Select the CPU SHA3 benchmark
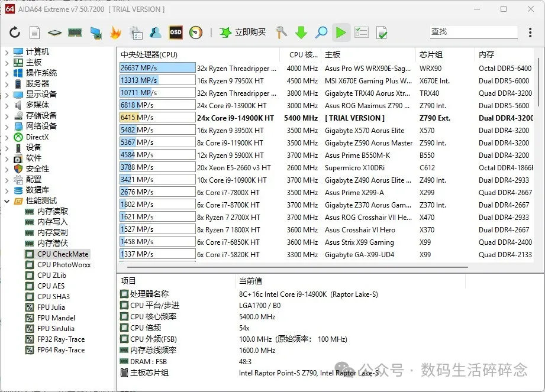Screen dimensions: 545x392 53,297
